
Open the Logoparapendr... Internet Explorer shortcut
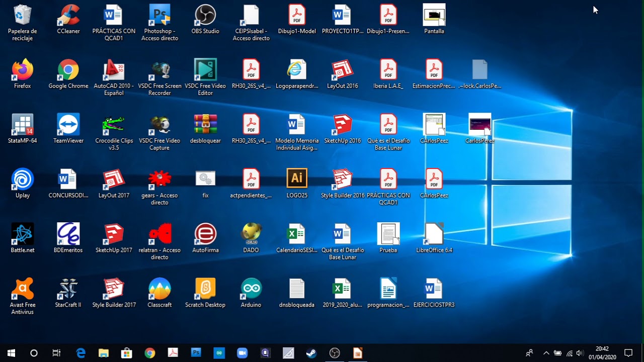click(x=297, y=70)
